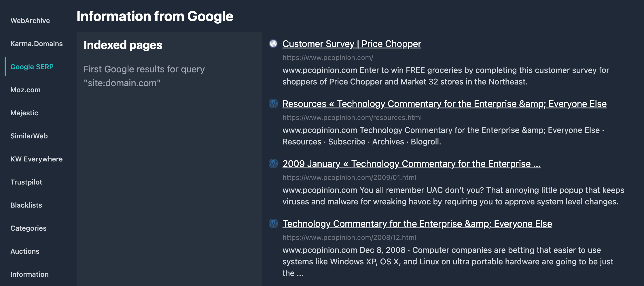This screenshot has height=286, width=644.
Task: Click the WordPress icon beside 2009 January result
Action: [273, 164]
